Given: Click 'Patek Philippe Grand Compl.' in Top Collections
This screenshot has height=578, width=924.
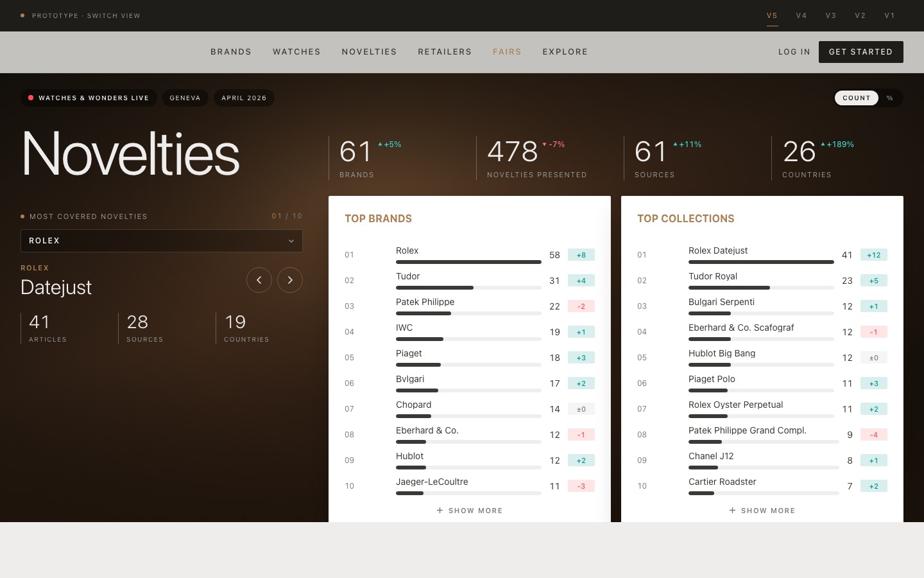Looking at the screenshot, I should pyautogui.click(x=748, y=430).
